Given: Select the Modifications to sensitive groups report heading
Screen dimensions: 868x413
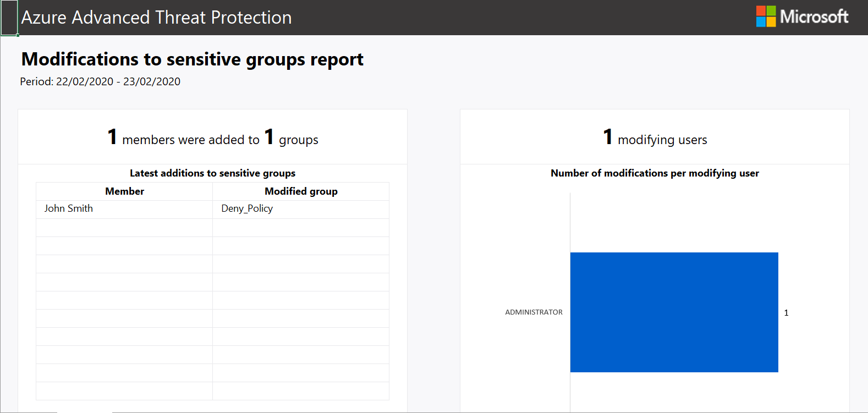Looking at the screenshot, I should [192, 59].
